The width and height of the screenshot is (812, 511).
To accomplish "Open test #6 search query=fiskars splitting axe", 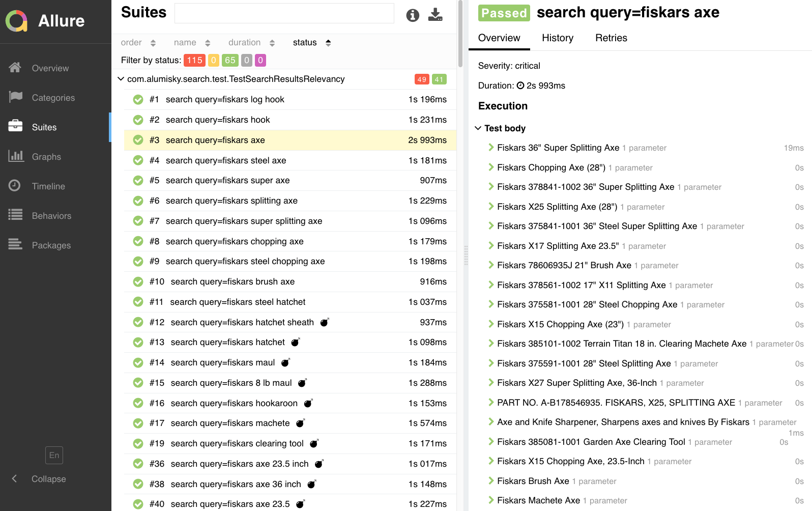I will (x=290, y=201).
